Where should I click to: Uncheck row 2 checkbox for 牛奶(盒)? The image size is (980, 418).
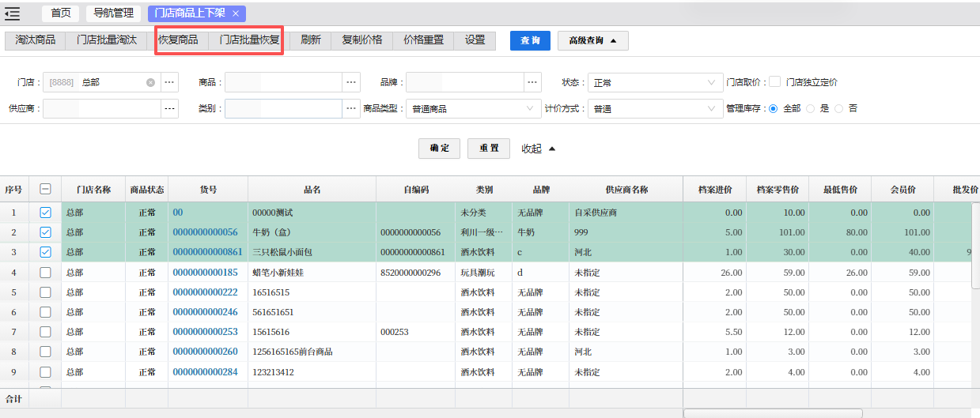(45, 232)
